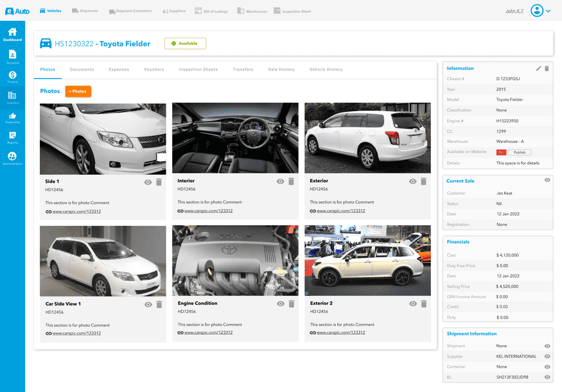The width and height of the screenshot is (562, 392).
Task: Go to Accounts in sidebar
Action: click(12, 57)
